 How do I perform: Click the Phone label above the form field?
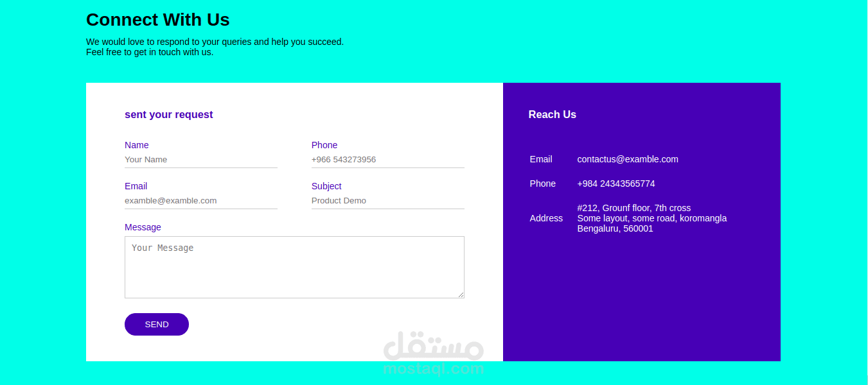(324, 145)
